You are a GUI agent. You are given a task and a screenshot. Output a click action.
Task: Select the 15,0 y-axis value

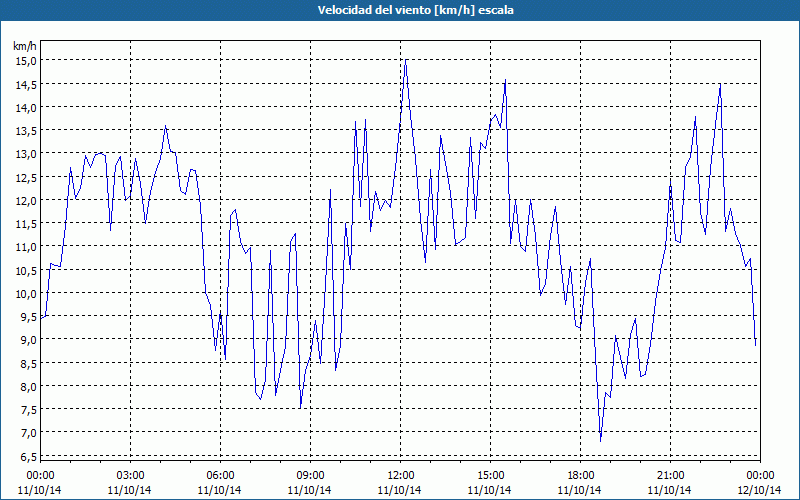(26, 61)
